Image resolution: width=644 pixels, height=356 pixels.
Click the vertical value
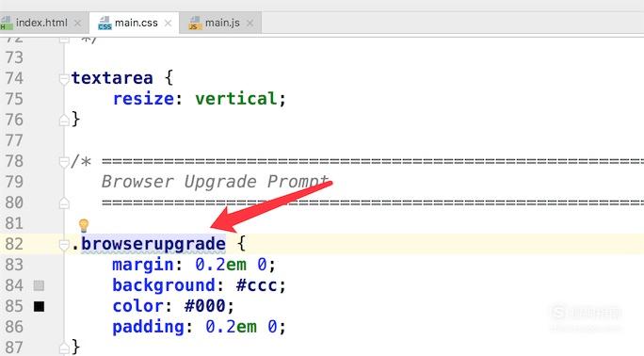click(236, 99)
